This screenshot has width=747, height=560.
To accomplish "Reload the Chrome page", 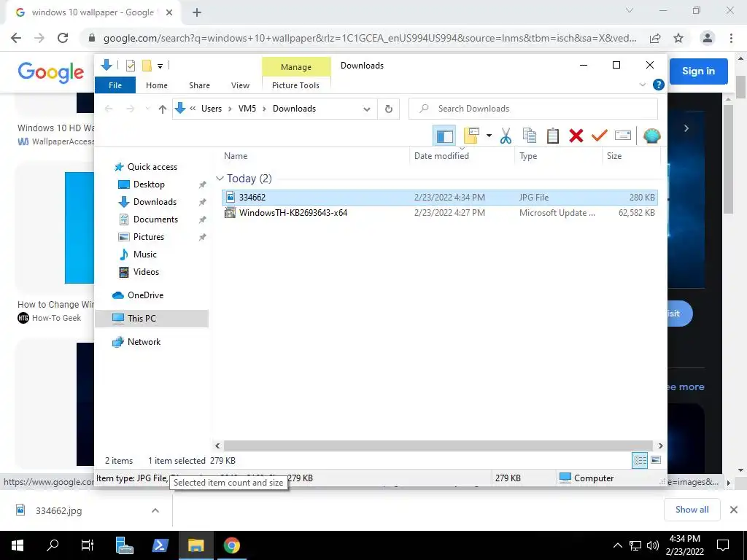I will pyautogui.click(x=63, y=38).
